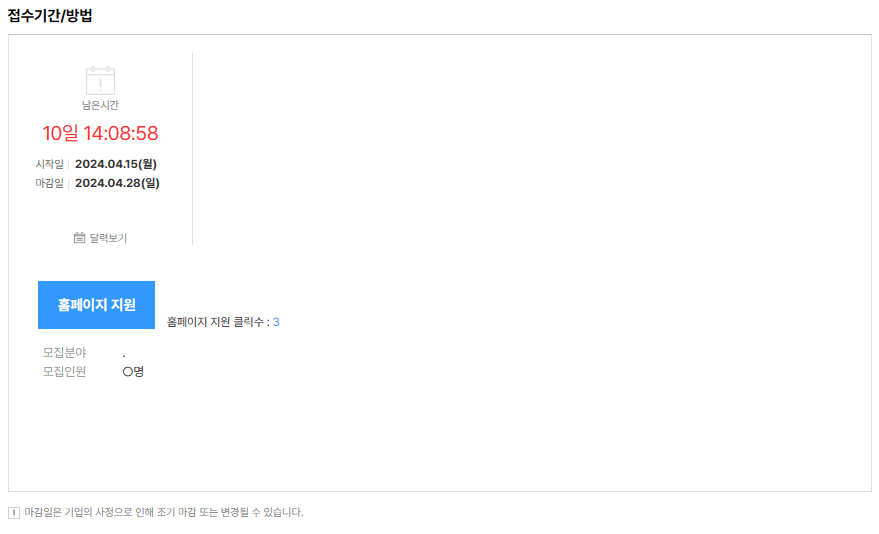Image resolution: width=879 pixels, height=534 pixels.
Task: Click the homepage apply click count number 3
Action: click(x=276, y=322)
